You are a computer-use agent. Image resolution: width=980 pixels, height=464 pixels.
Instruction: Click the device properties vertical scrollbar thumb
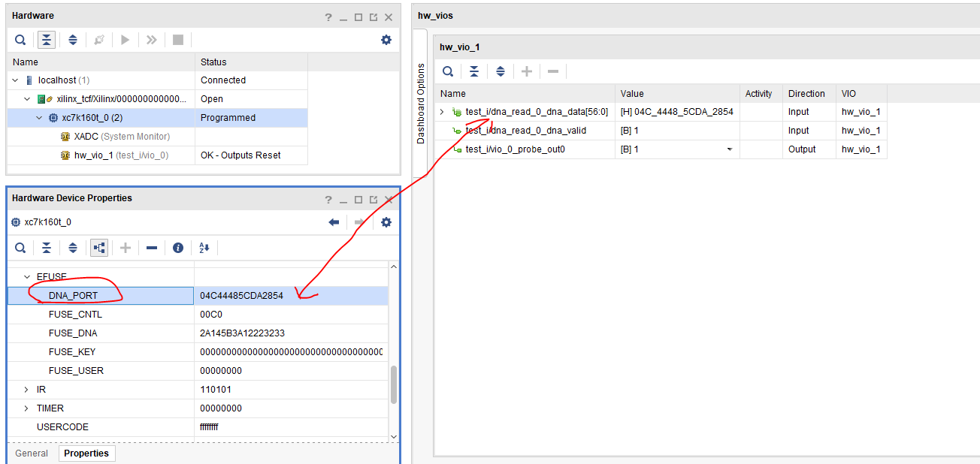tap(393, 384)
